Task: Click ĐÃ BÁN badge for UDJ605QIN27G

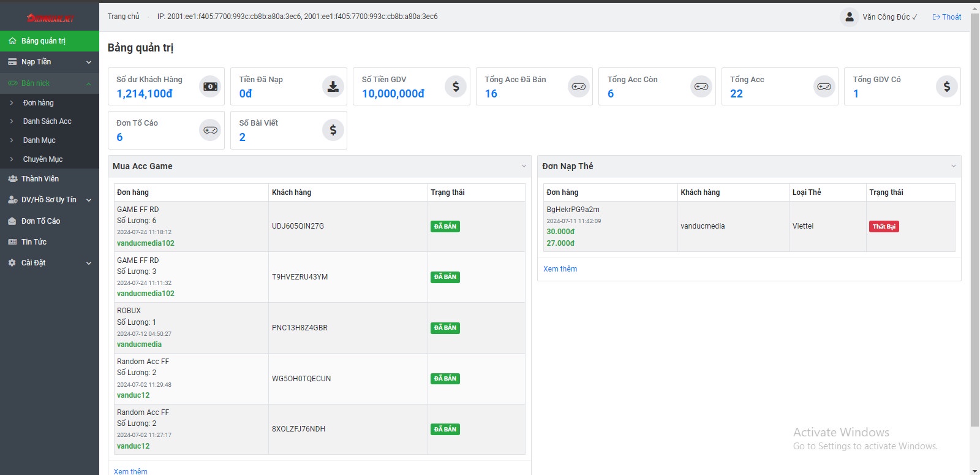Action: click(445, 227)
